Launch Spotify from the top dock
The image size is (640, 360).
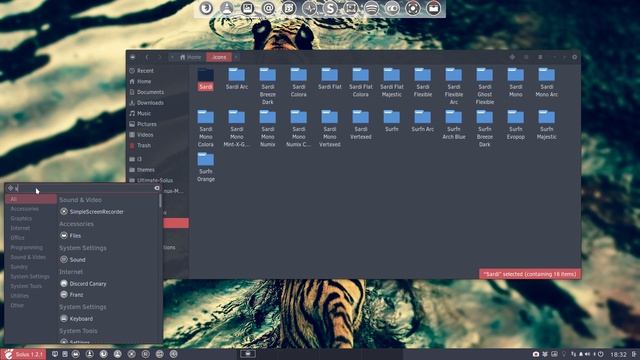(x=371, y=8)
